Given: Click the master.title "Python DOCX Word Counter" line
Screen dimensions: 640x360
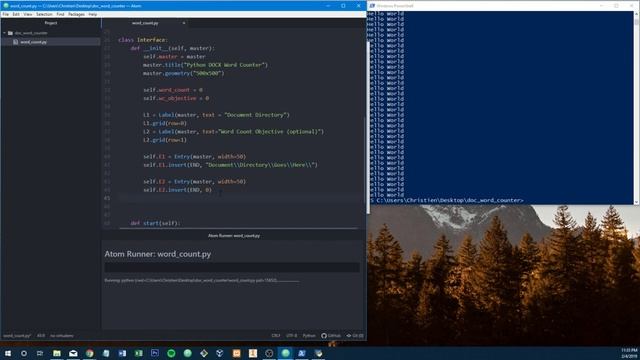Looking at the screenshot, I should 205,65.
